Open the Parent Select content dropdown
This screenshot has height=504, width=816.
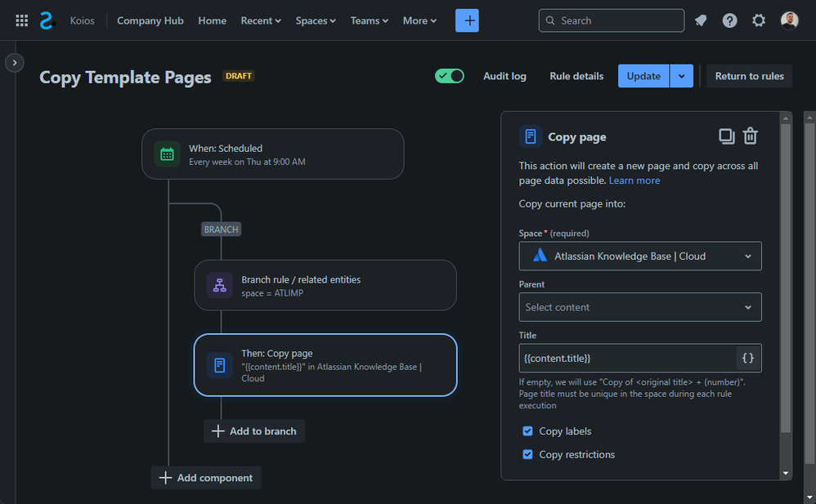tap(640, 307)
